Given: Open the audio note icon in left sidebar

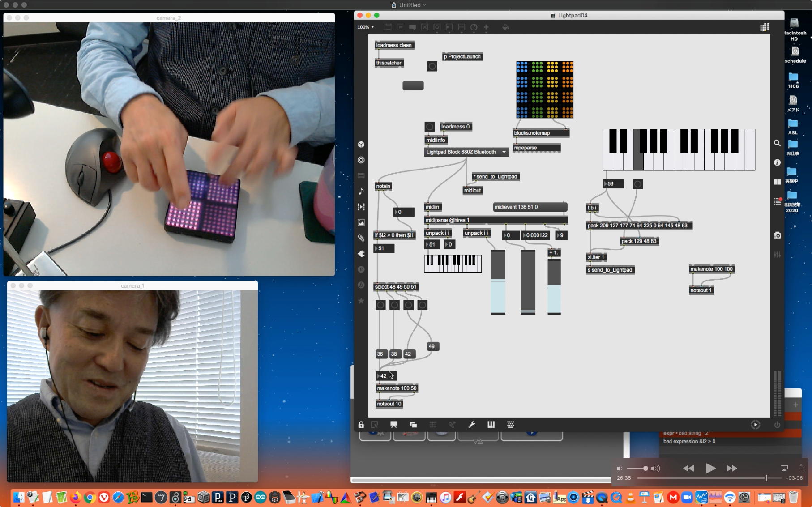Looking at the screenshot, I should 361,191.
